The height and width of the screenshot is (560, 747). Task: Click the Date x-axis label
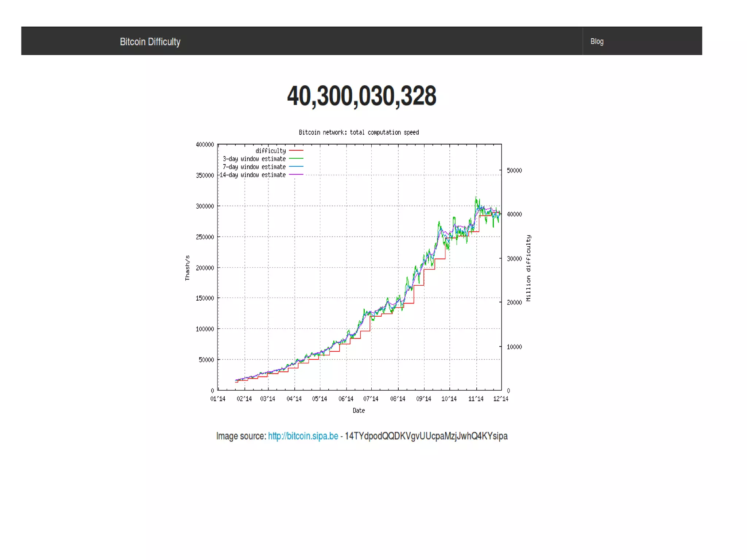pos(359,410)
